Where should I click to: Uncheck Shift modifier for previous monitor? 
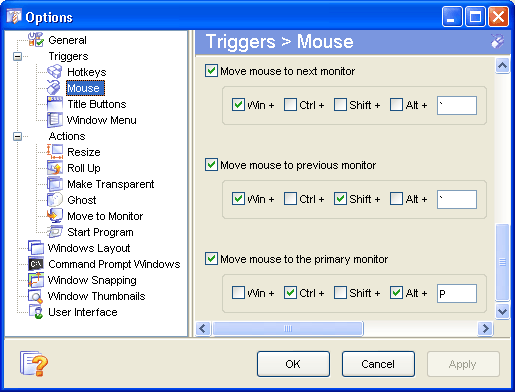(x=340, y=199)
